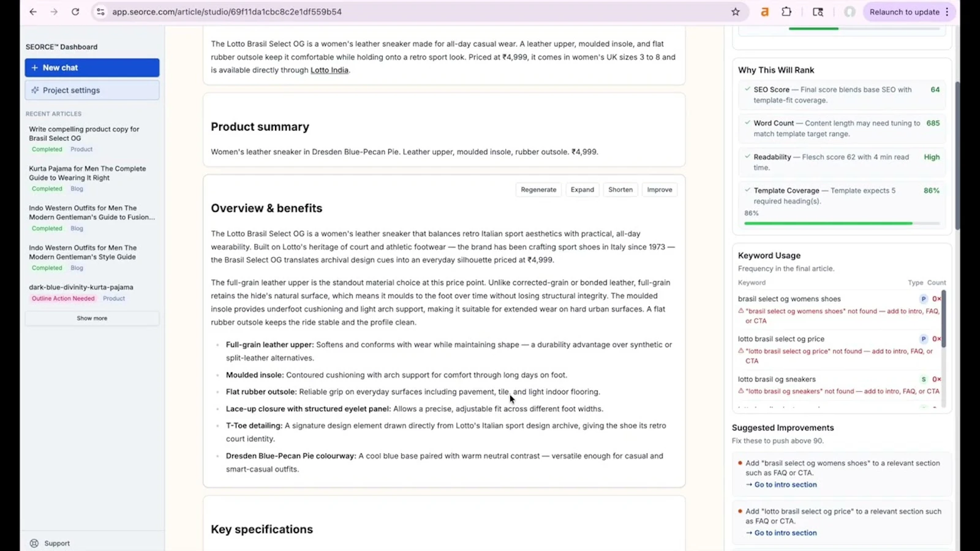Click the Support icon in the sidebar
Image resolution: width=980 pixels, height=551 pixels.
[x=34, y=543]
